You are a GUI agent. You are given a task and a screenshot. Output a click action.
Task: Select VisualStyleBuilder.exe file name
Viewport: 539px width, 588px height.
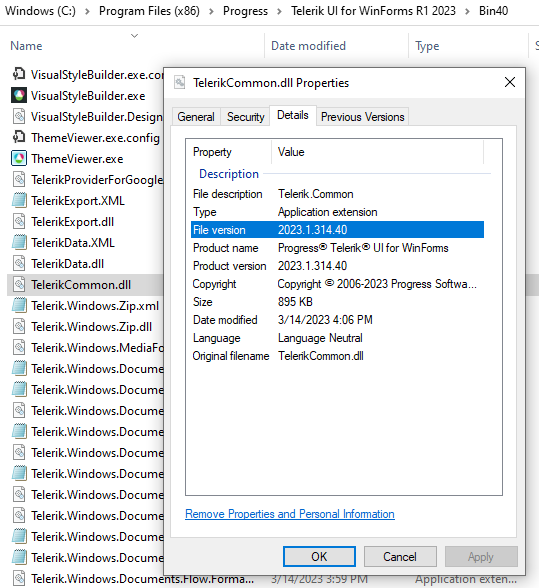click(88, 96)
